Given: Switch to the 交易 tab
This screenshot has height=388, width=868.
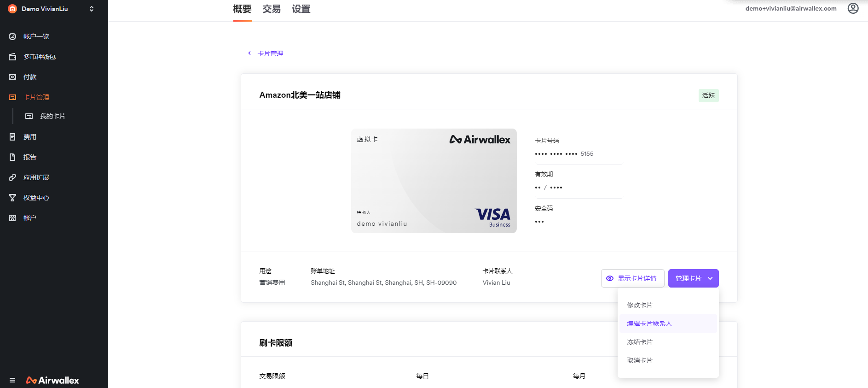Looking at the screenshot, I should tap(272, 9).
